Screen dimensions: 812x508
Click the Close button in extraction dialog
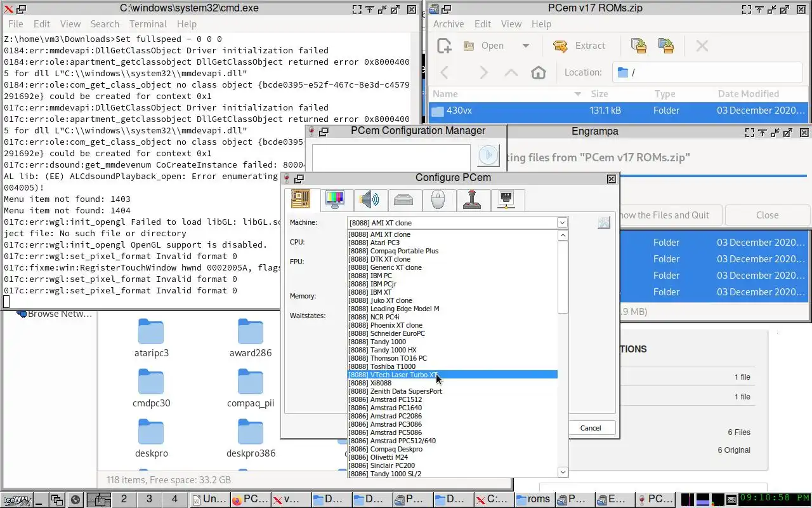click(767, 215)
